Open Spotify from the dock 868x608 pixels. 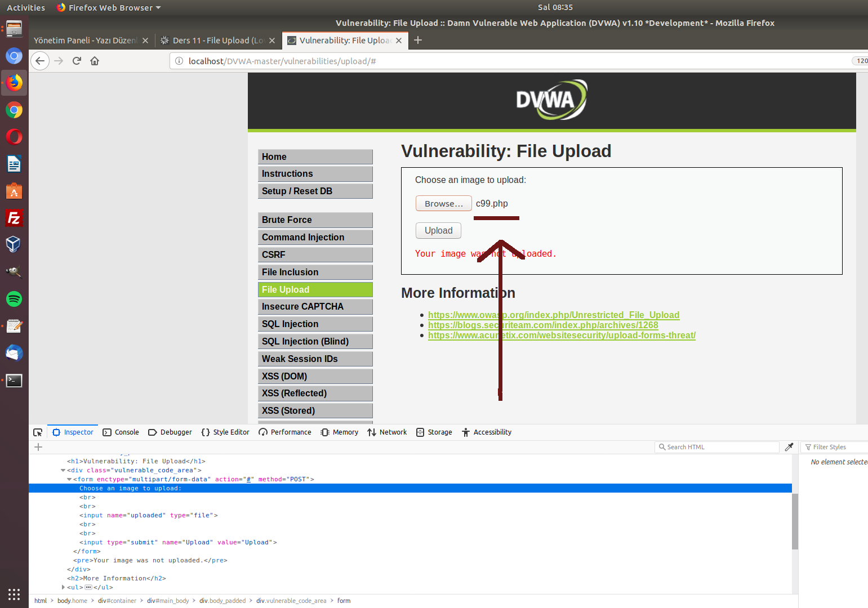coord(14,299)
